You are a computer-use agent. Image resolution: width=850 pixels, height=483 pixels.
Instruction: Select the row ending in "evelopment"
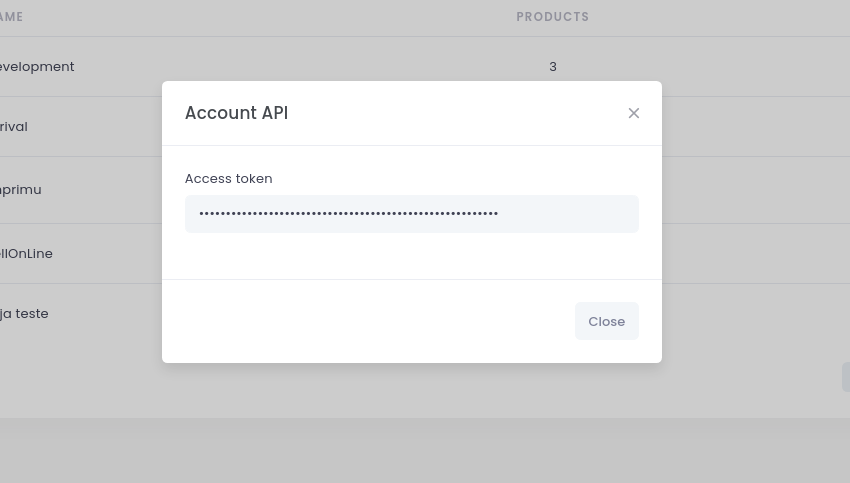click(37, 67)
